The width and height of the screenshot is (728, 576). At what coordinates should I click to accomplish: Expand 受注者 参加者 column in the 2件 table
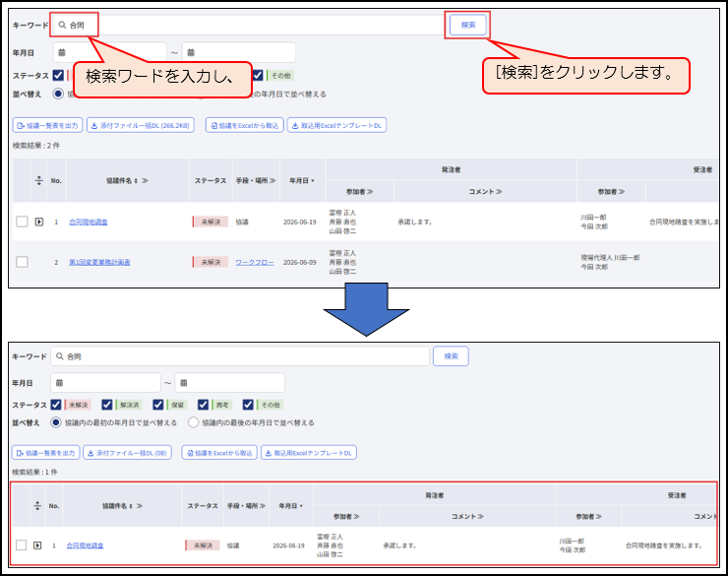622,191
